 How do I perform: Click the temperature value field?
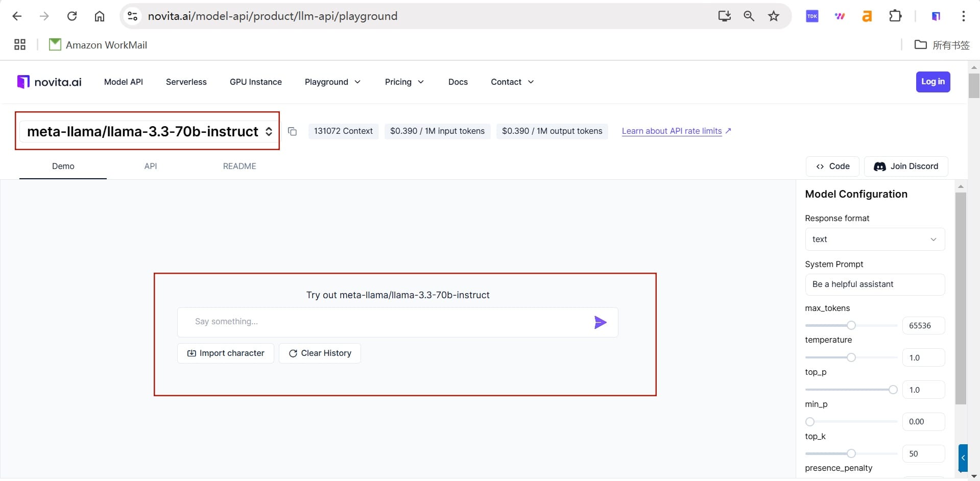(x=923, y=358)
